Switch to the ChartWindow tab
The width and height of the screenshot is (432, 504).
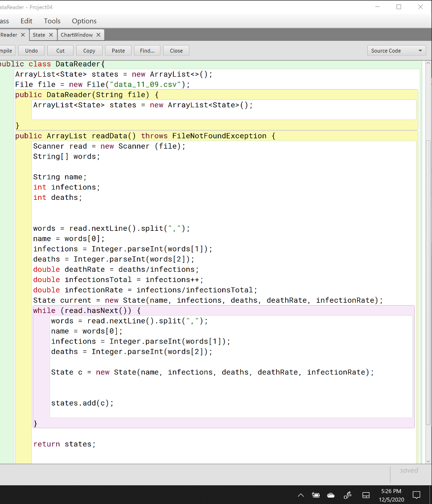point(77,34)
